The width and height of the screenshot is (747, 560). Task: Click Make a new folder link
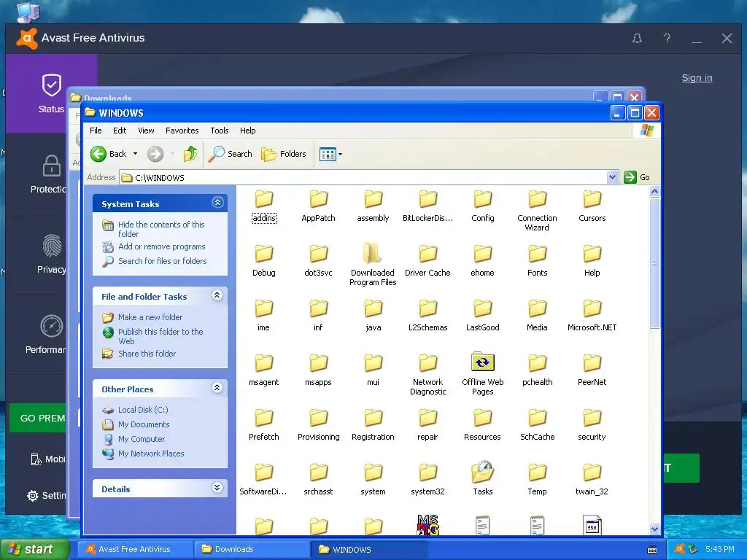pos(150,317)
